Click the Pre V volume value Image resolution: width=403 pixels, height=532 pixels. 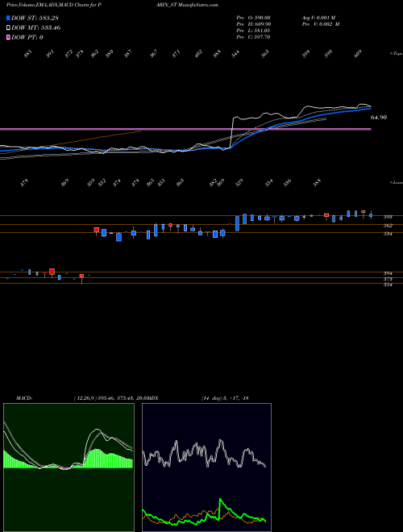point(321,24)
